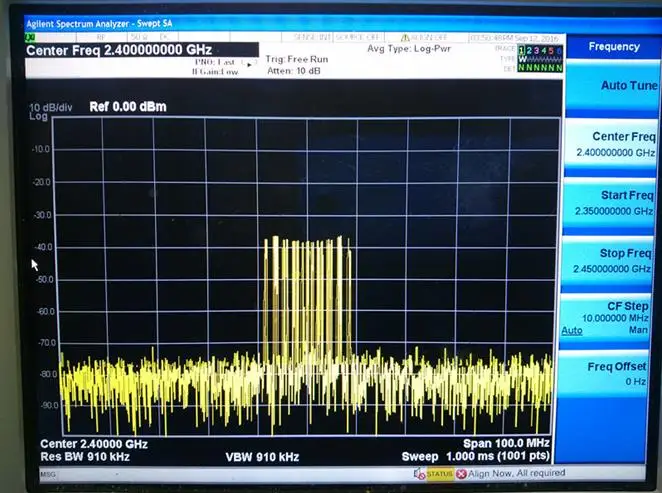
Task: Click the red error icon in status bar
Action: (x=461, y=474)
